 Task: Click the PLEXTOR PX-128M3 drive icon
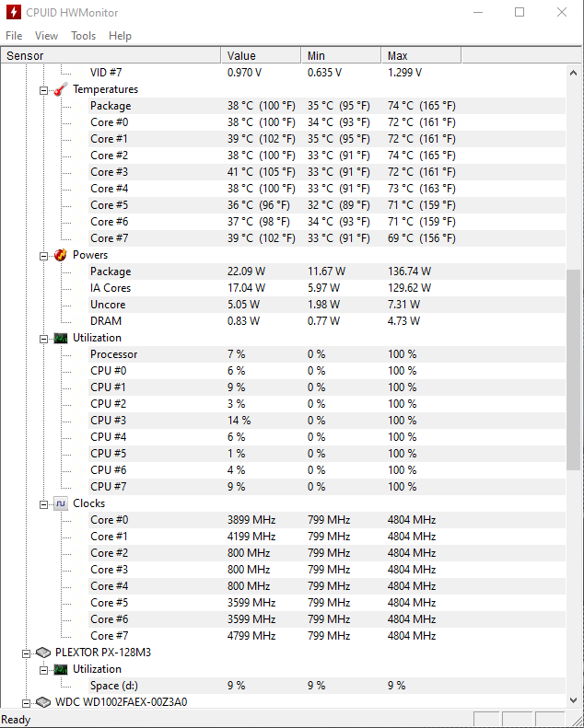pyautogui.click(x=43, y=653)
